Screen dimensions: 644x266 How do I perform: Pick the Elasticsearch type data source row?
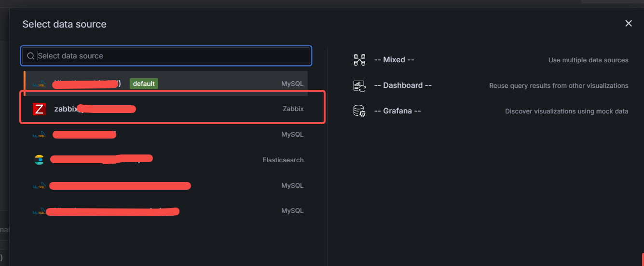click(166, 160)
